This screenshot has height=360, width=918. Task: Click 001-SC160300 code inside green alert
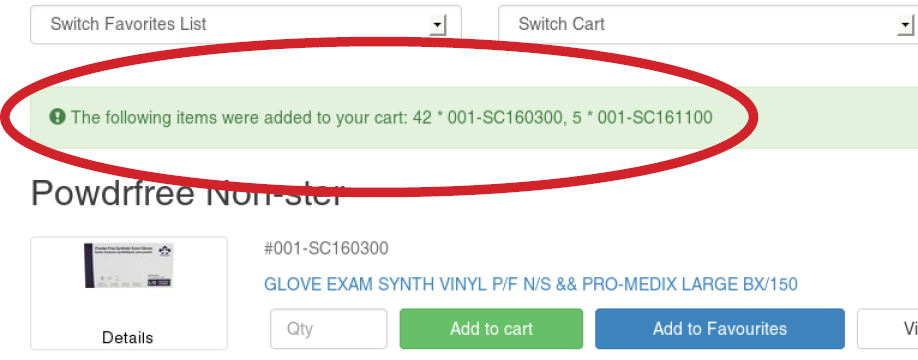click(504, 118)
